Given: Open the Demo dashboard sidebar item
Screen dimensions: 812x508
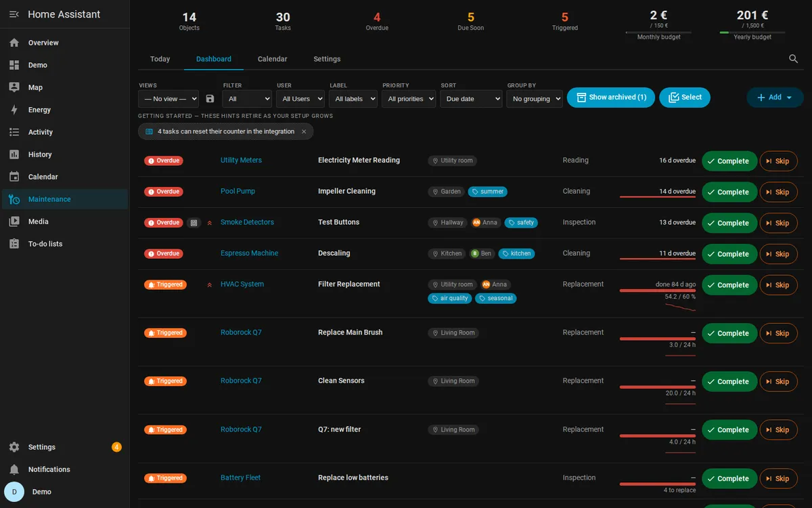Looking at the screenshot, I should [x=65, y=65].
